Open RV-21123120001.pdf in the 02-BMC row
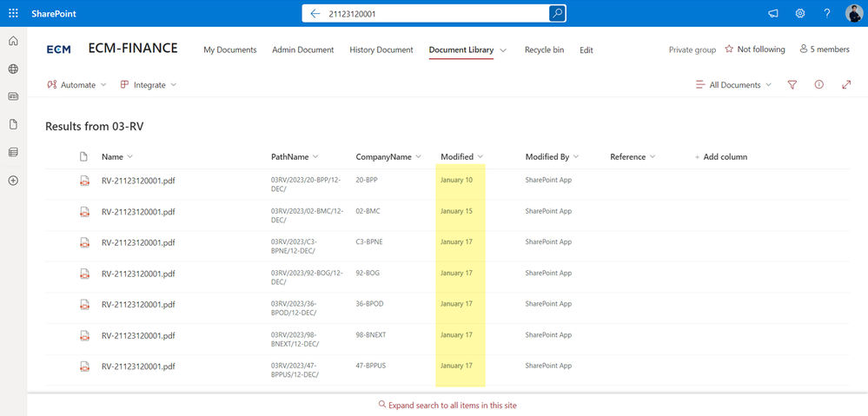This screenshot has width=868, height=416. 138,211
